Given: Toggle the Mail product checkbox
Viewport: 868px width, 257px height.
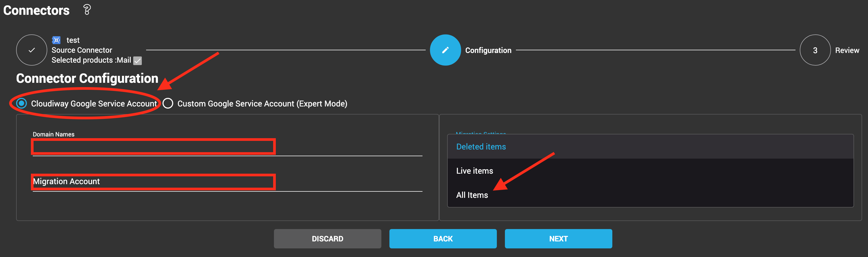Looking at the screenshot, I should tap(137, 61).
